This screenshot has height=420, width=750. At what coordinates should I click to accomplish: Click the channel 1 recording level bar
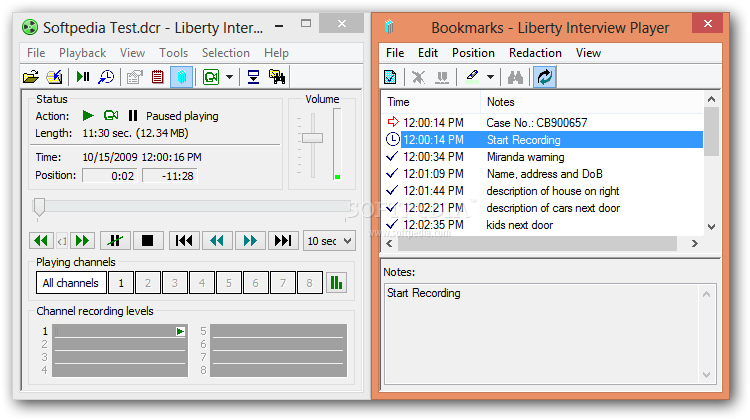click(120, 331)
